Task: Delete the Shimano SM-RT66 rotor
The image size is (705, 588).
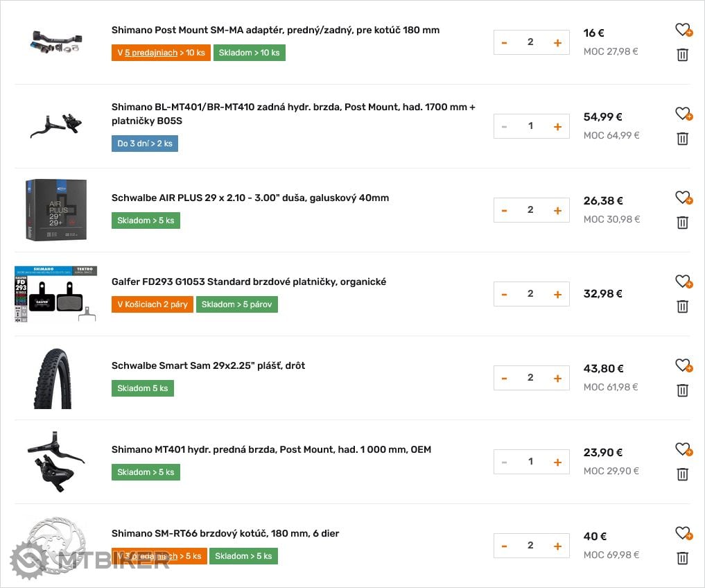Action: 682,558
